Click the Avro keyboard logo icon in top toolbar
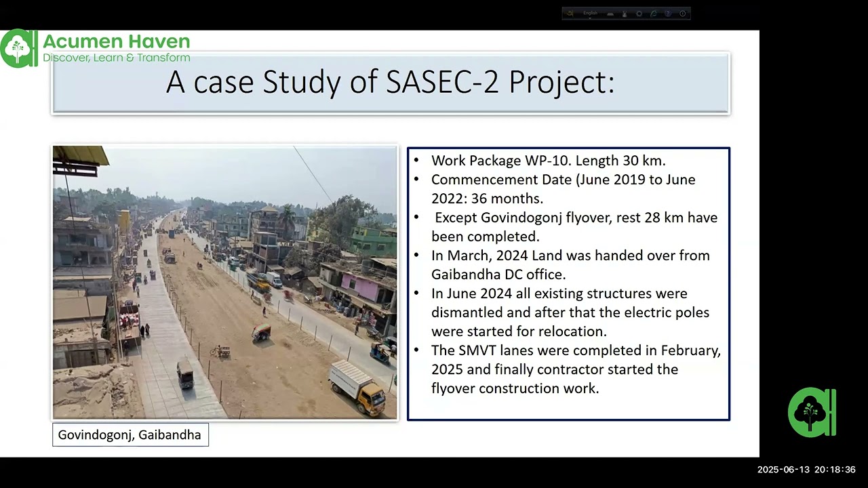868x488 pixels. tap(570, 14)
